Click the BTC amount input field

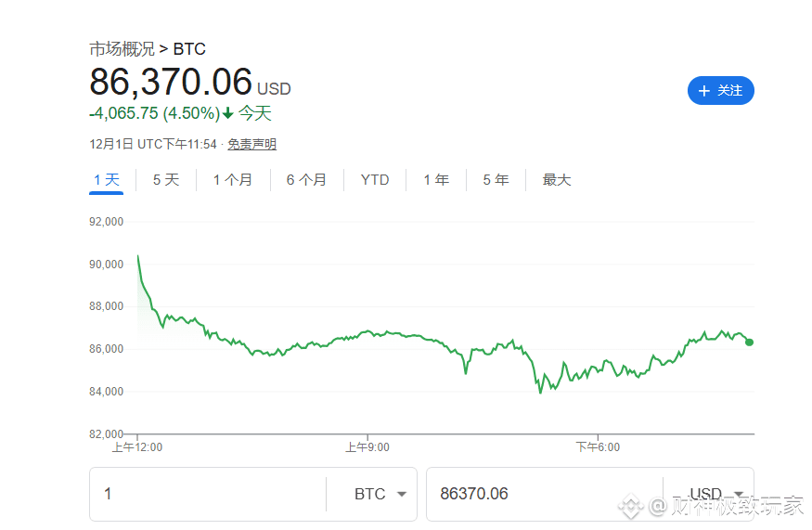pos(209,494)
